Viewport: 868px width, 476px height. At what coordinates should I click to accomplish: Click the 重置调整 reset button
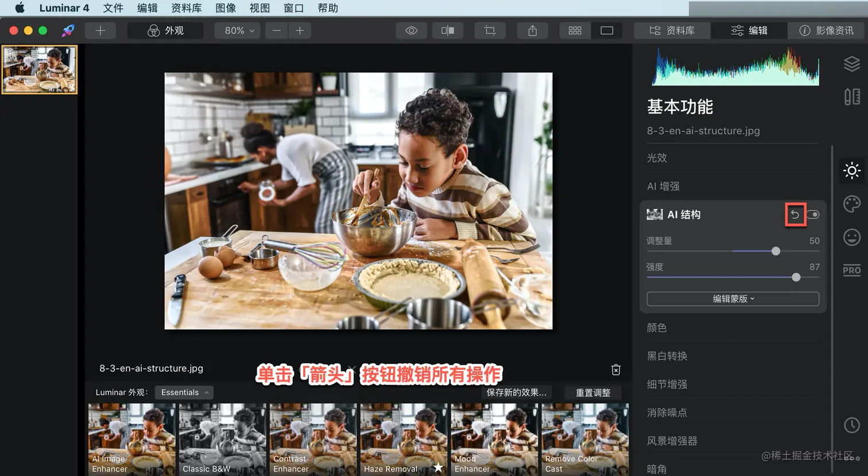593,392
